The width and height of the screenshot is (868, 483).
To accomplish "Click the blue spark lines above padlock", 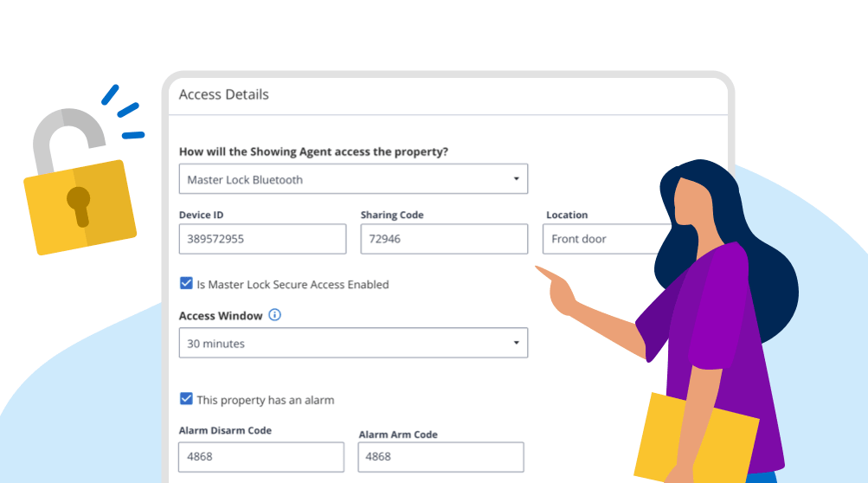I will click(x=123, y=112).
